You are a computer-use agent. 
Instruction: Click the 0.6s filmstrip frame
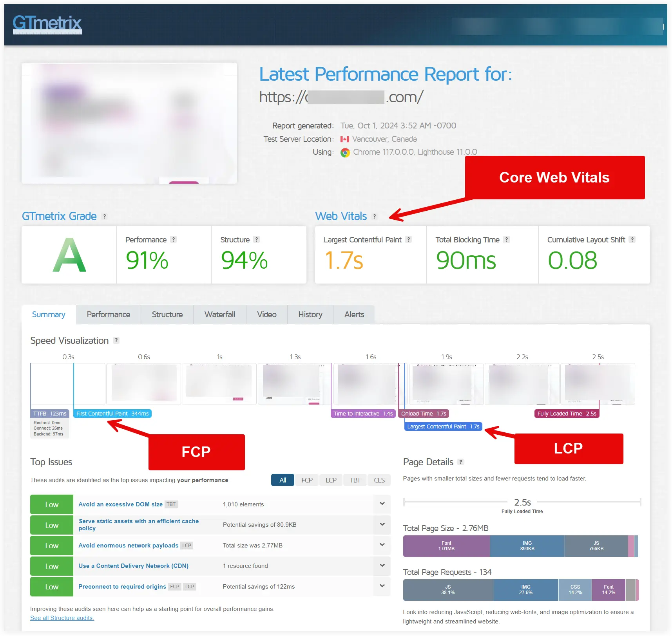tap(144, 384)
